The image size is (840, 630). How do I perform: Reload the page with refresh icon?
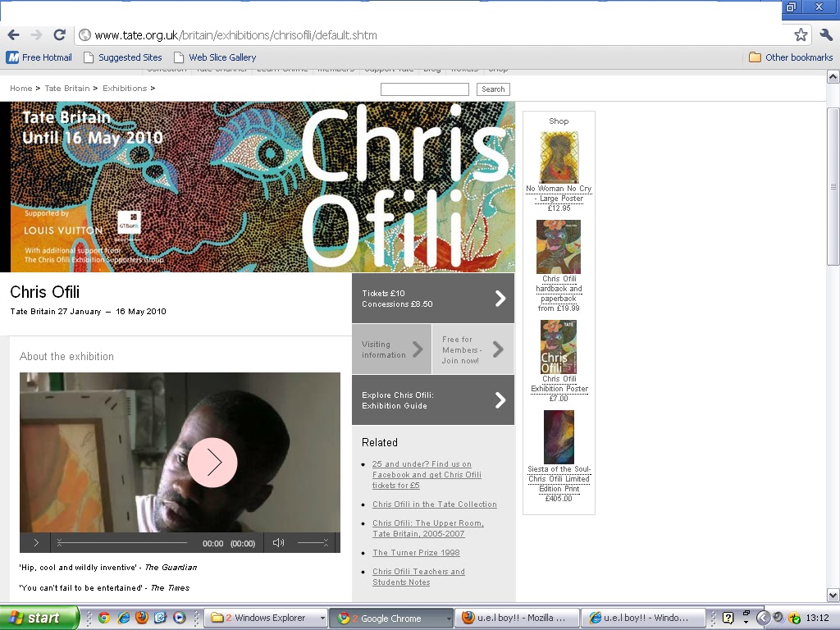[59, 34]
